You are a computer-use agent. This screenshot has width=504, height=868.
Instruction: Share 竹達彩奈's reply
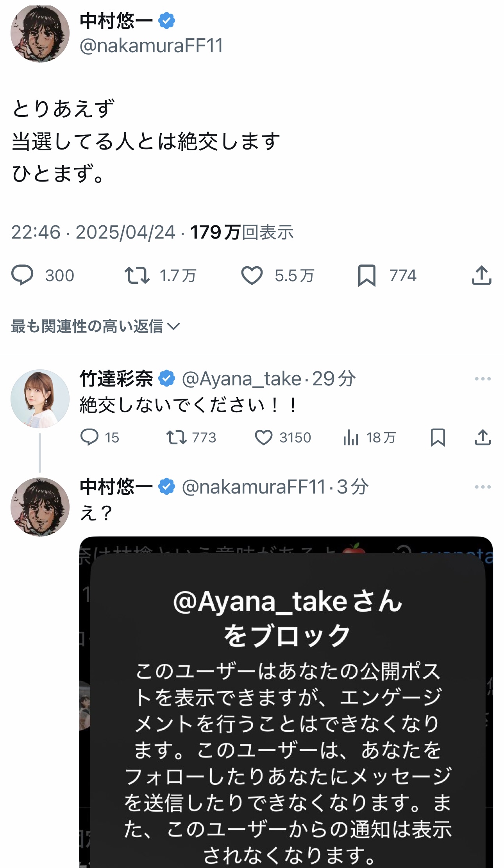coord(483,437)
